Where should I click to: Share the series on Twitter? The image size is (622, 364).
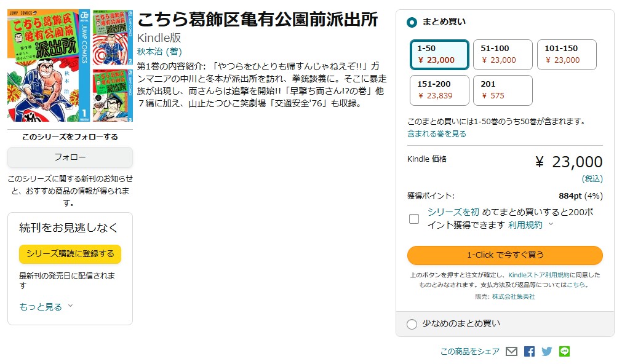coord(546,351)
